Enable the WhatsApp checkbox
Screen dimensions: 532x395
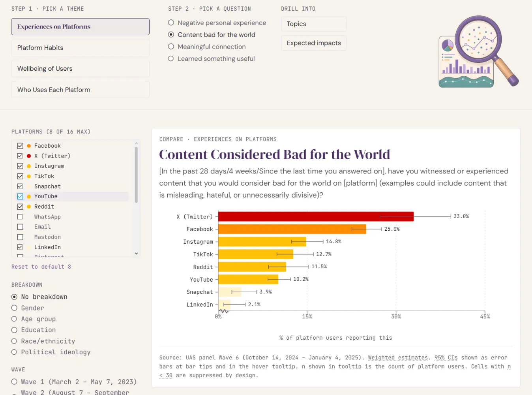click(20, 217)
